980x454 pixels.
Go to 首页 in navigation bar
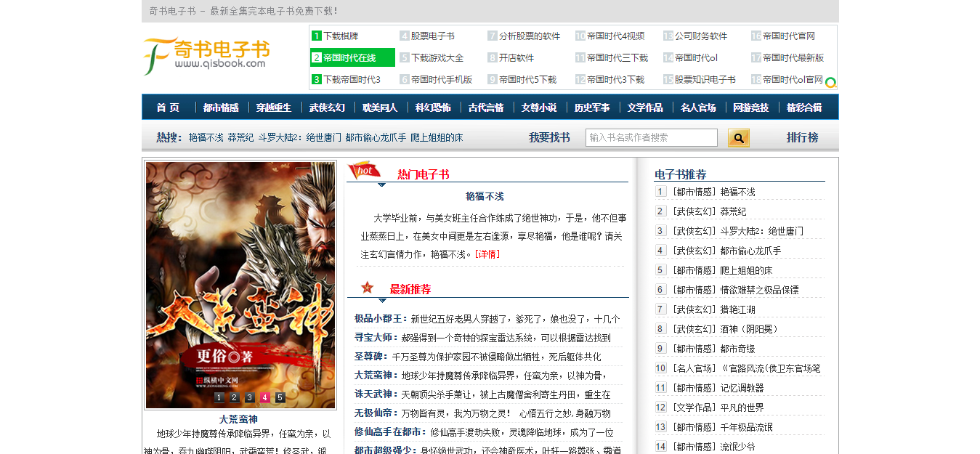[168, 108]
